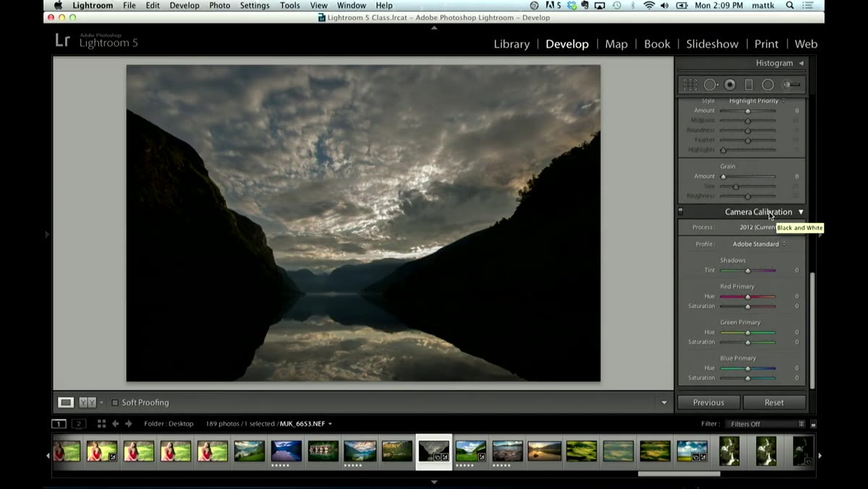The image size is (868, 489).
Task: Hide the top module picker panel
Action: click(x=434, y=27)
